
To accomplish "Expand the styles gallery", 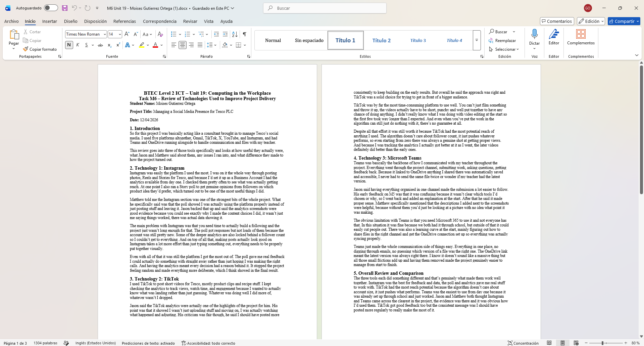I will (x=477, y=40).
